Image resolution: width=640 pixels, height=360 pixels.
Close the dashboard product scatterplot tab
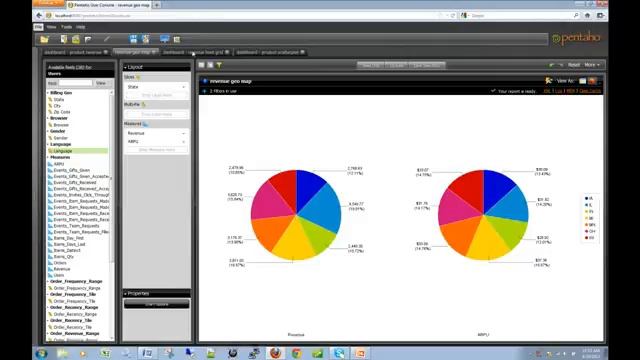pyautogui.click(x=302, y=52)
